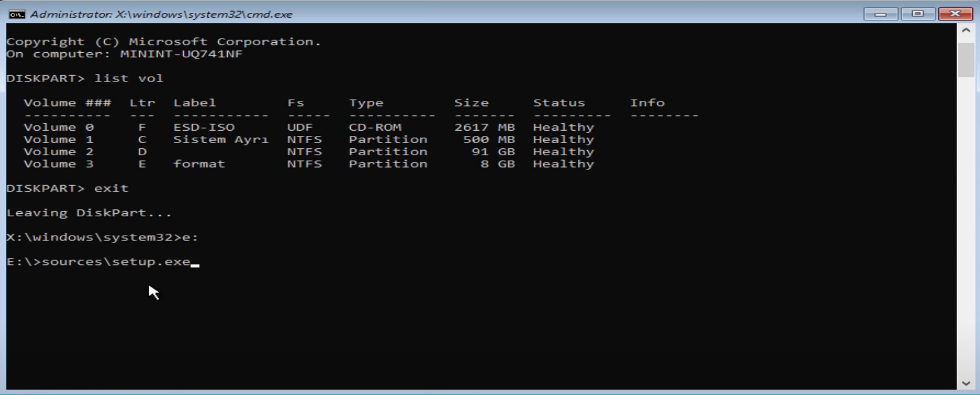Click the 'ESD-ISO' volume label
Screen dimensions: 980x395
tap(204, 127)
